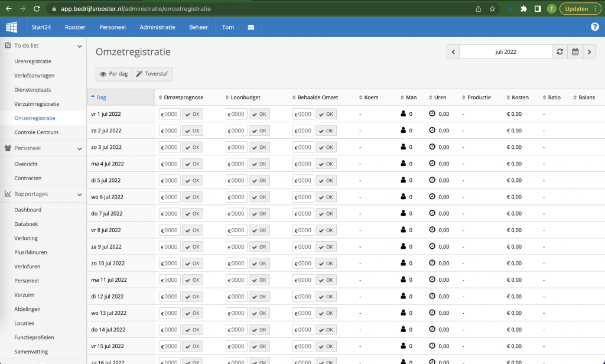
Task: Click the refresh icon next to juli 2022
Action: (x=560, y=52)
